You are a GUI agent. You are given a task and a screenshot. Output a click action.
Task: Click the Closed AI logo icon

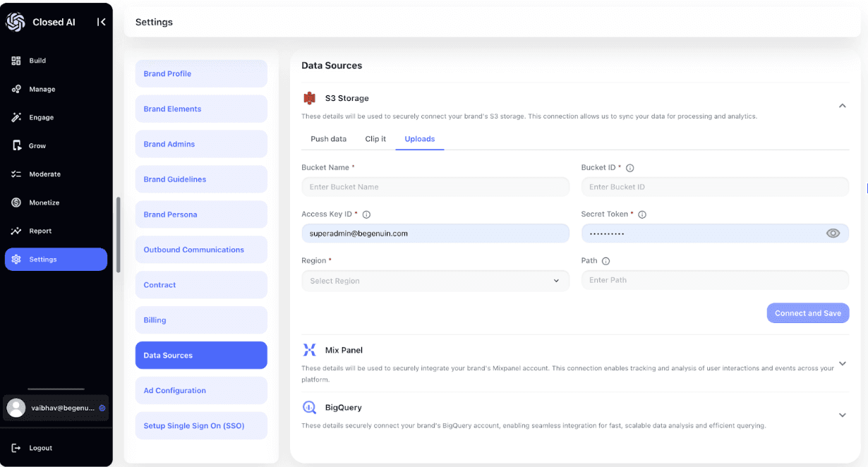tap(16, 22)
